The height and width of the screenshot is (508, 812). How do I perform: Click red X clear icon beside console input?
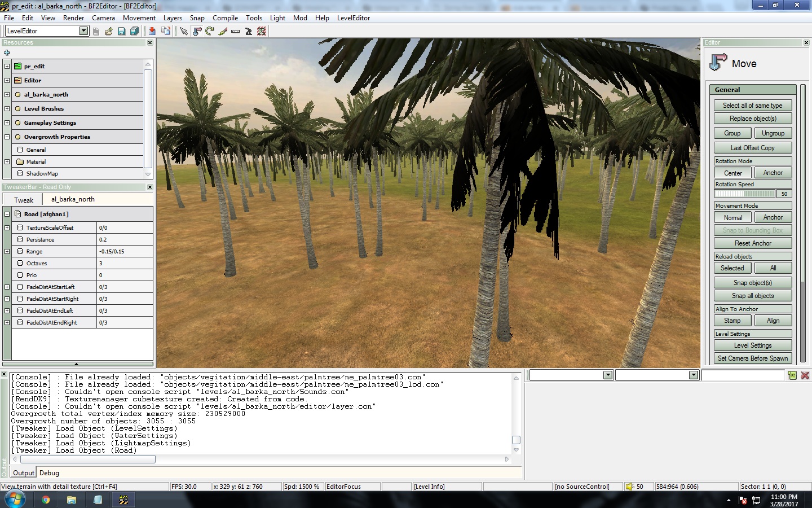(805, 375)
